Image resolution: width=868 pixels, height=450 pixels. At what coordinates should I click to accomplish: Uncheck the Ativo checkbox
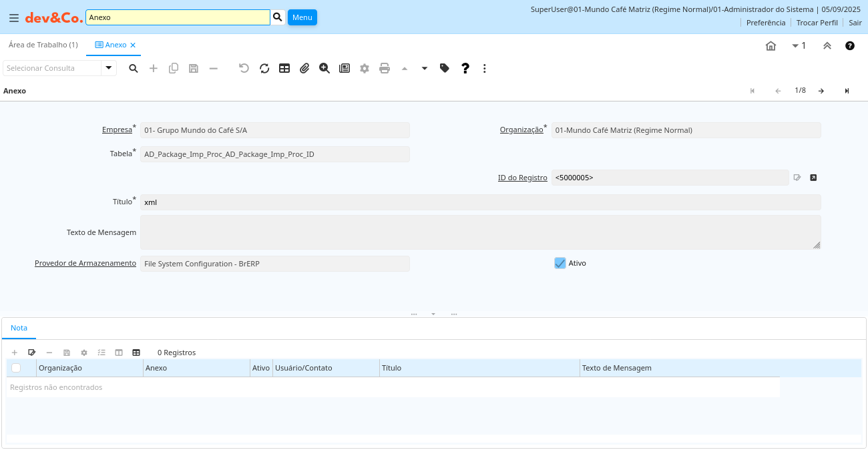click(x=560, y=263)
